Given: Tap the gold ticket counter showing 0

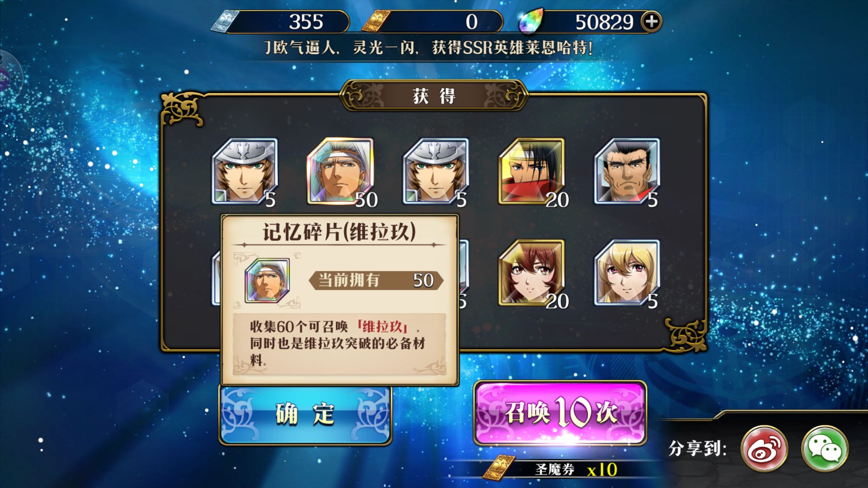Looking at the screenshot, I should point(432,22).
